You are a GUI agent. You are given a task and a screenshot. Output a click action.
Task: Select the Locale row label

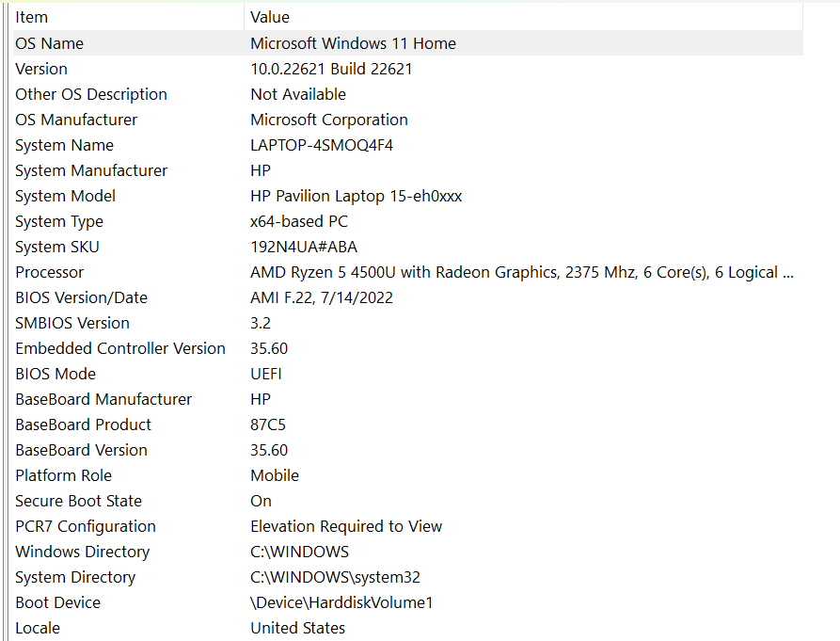click(x=38, y=628)
